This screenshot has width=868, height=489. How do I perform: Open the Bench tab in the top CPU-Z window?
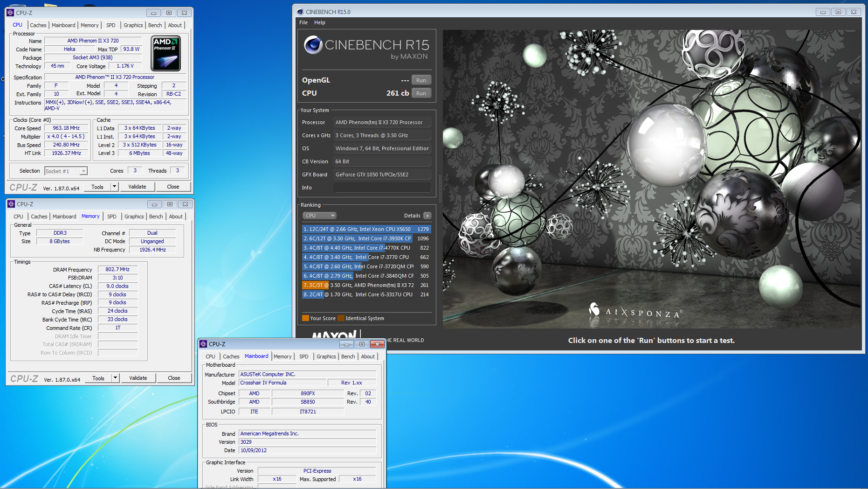tap(155, 25)
